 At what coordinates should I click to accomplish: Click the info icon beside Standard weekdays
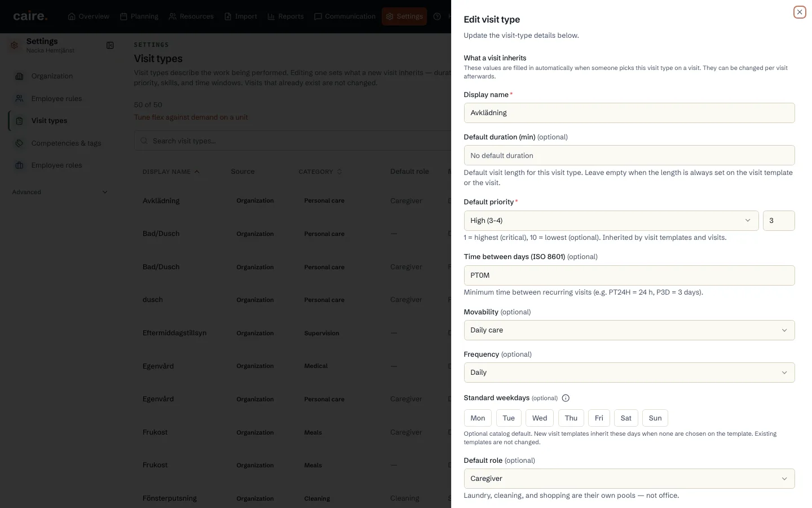566,398
